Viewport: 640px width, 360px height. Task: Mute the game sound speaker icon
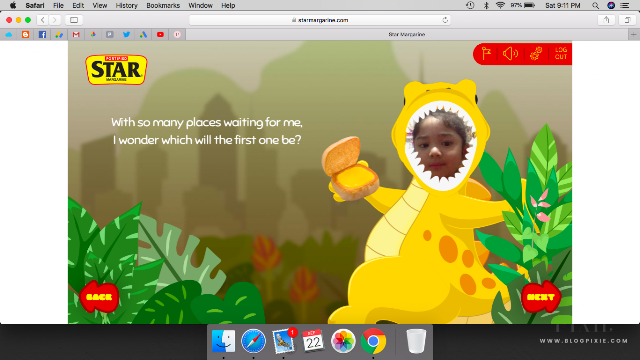510,53
